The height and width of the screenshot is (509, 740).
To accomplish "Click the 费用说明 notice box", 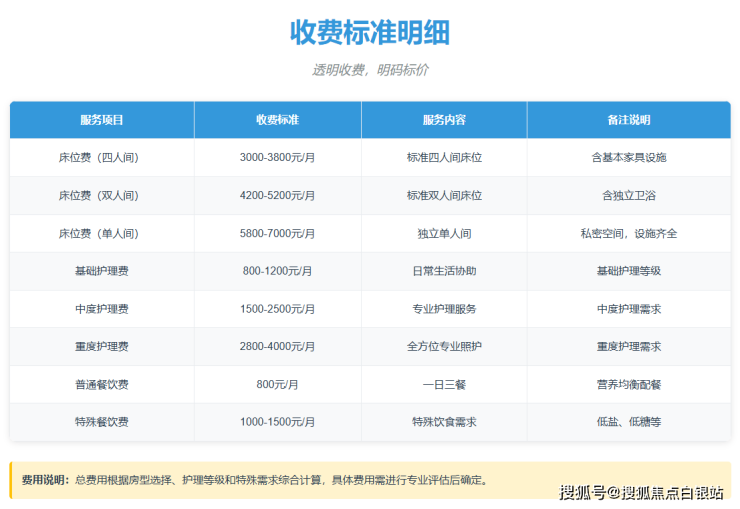I will coord(370,480).
